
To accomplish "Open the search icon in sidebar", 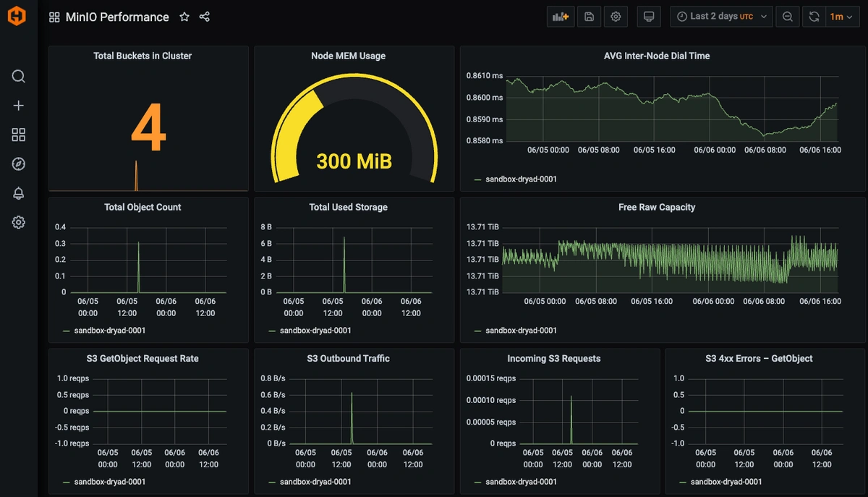I will [19, 77].
